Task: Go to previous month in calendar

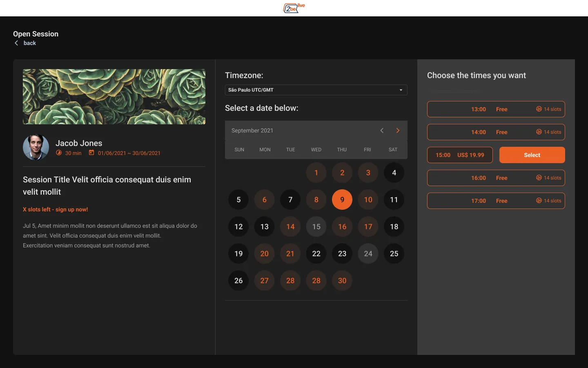Action: [382, 130]
